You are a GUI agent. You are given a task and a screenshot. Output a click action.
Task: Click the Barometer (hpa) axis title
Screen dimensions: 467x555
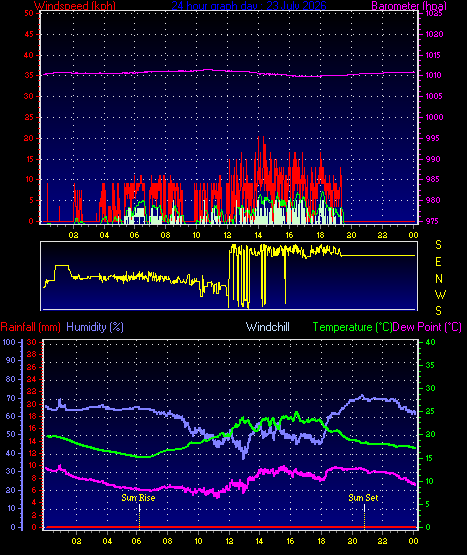(x=409, y=5)
